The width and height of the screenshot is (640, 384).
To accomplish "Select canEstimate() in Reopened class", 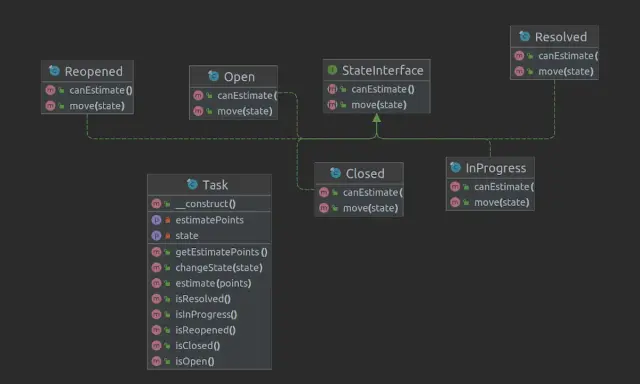I will [x=101, y=90].
